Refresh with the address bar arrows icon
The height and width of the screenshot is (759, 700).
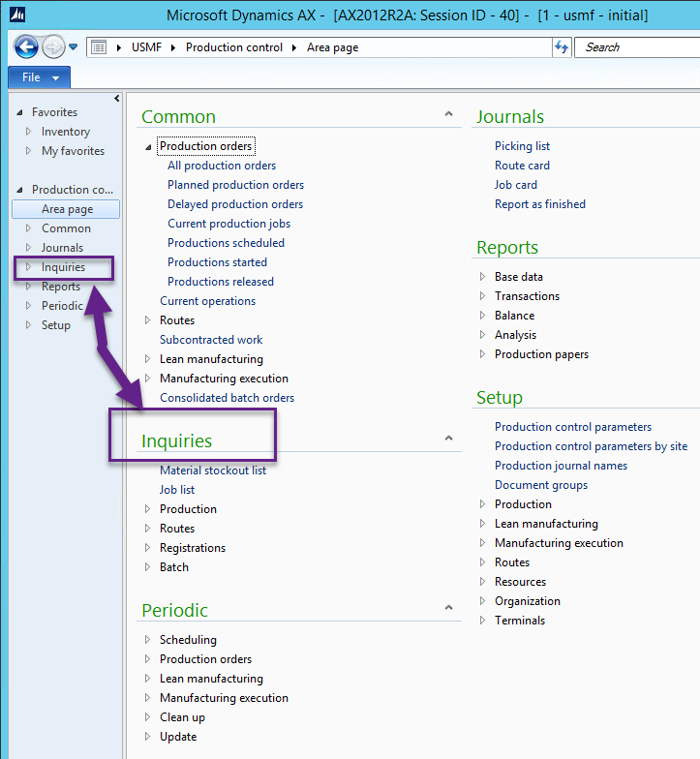[562, 47]
